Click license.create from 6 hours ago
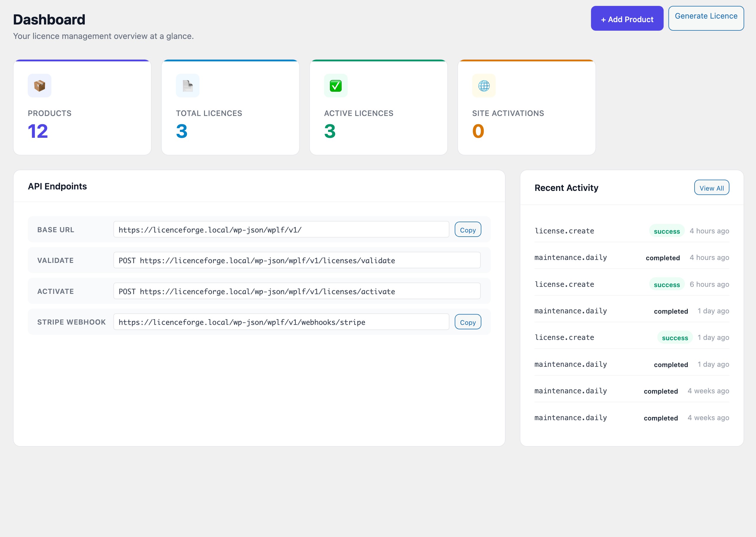Screen dimensions: 756x537 coord(564,284)
